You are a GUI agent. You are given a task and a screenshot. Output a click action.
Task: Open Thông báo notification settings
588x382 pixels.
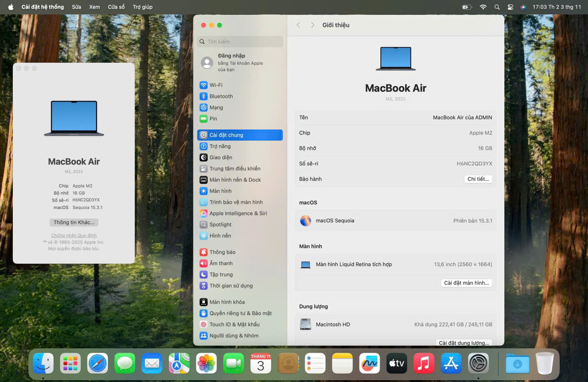tap(222, 252)
